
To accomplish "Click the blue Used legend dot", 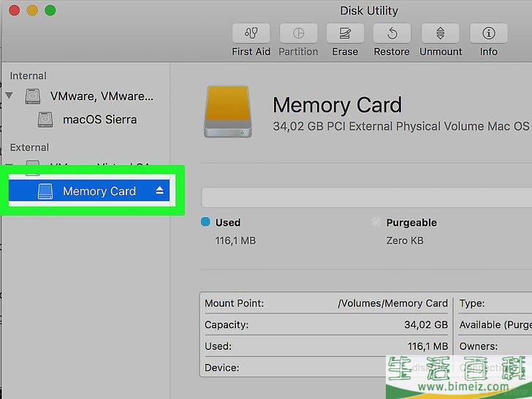I will [205, 222].
